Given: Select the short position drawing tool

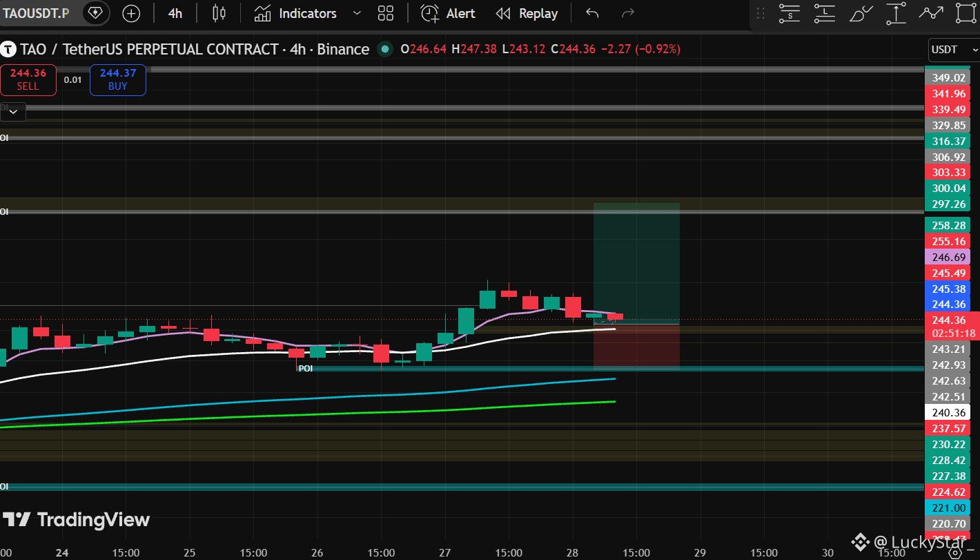Looking at the screenshot, I should 790,12.
